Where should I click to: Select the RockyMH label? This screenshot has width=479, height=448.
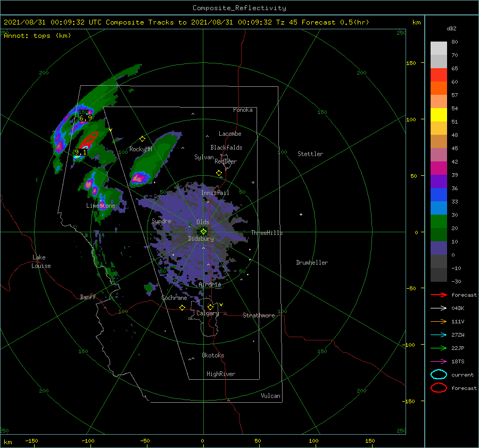click(141, 149)
